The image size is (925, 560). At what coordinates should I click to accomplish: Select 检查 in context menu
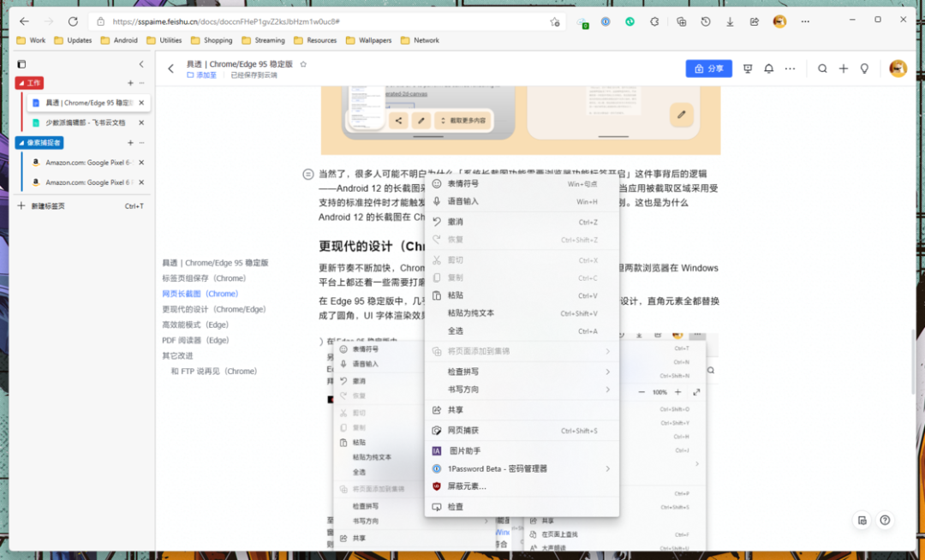[x=522, y=507]
